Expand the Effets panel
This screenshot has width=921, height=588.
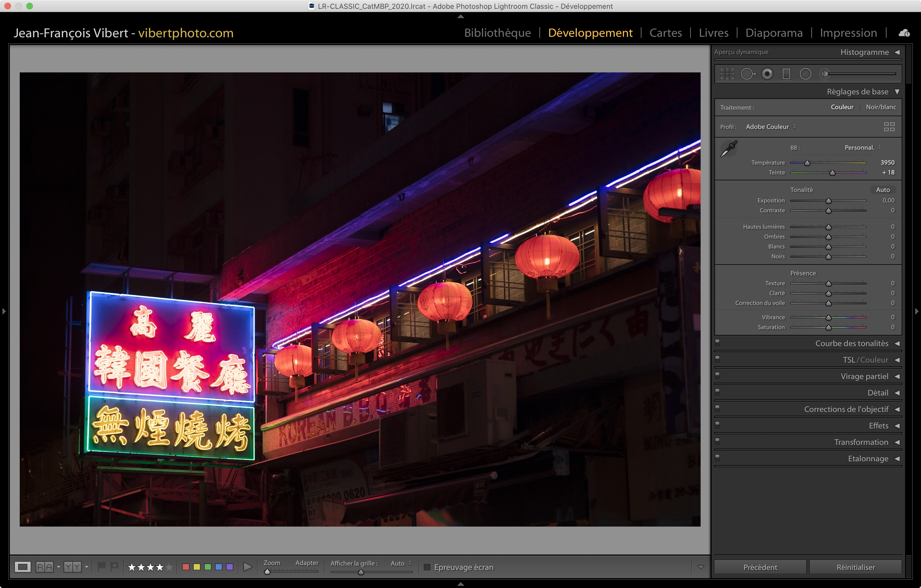[x=878, y=425]
